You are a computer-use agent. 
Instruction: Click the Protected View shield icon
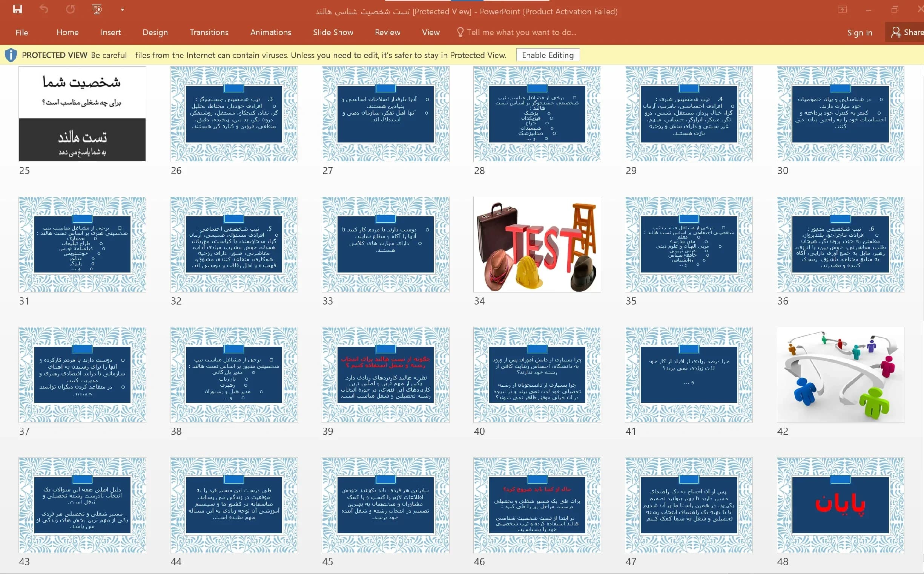pos(11,55)
